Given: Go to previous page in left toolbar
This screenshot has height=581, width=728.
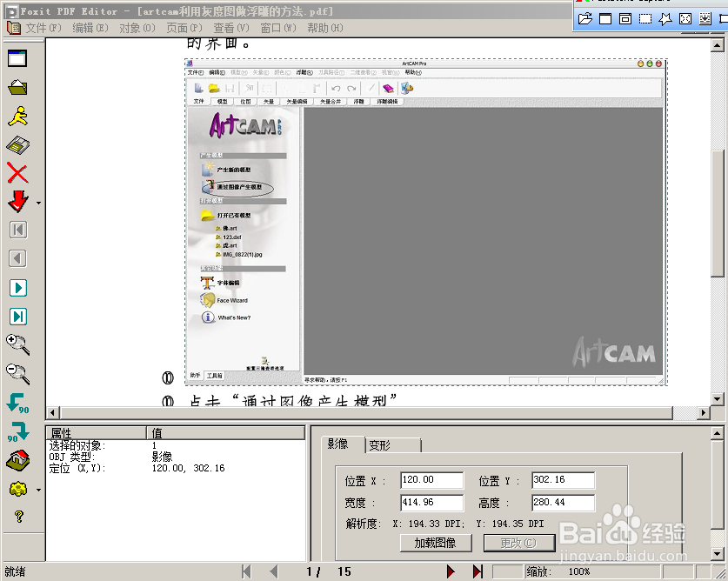Looking at the screenshot, I should (x=18, y=258).
